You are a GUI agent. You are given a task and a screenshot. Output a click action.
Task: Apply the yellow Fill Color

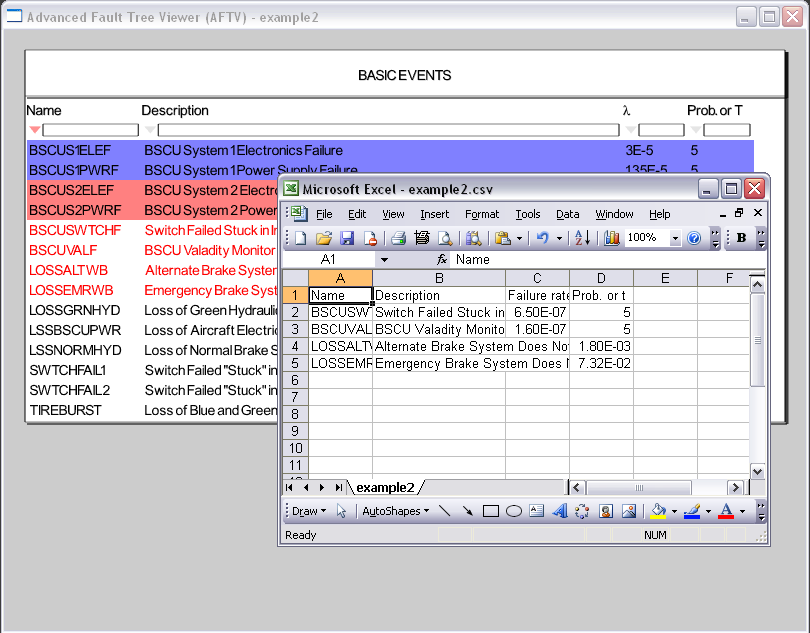[658, 511]
